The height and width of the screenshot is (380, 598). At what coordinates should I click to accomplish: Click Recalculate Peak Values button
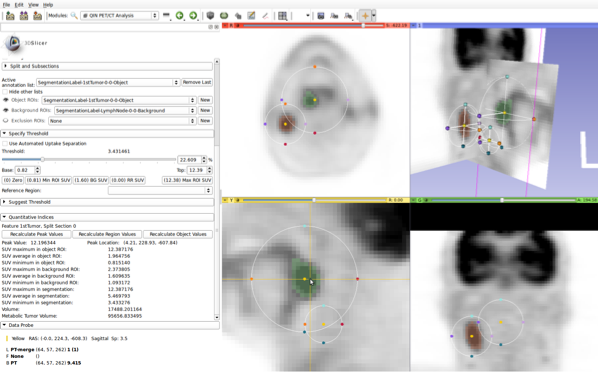[x=36, y=234]
